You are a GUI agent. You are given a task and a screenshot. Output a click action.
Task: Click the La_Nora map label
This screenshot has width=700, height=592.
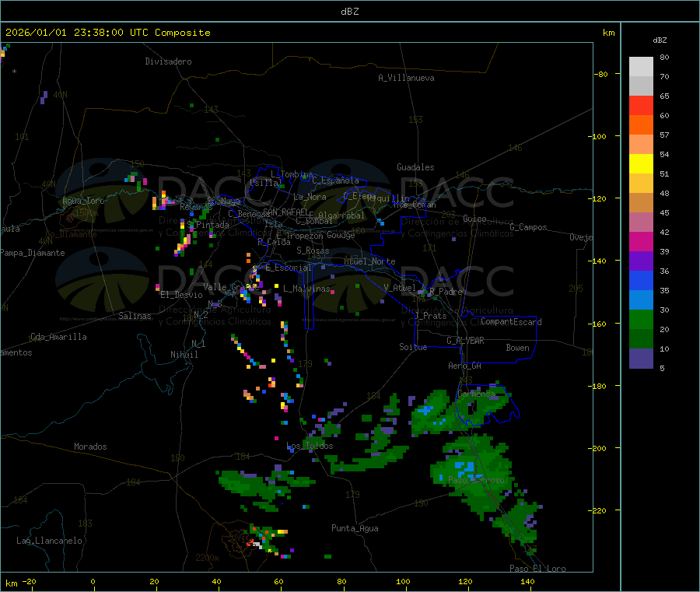pyautogui.click(x=310, y=197)
